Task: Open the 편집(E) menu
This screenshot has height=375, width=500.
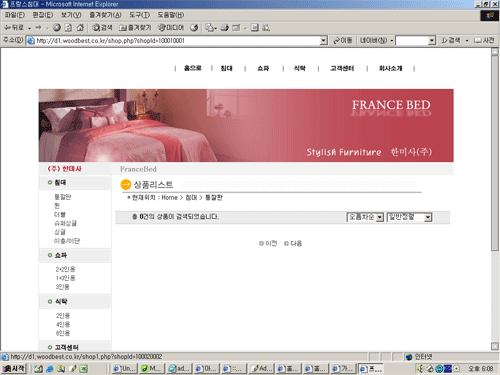Action: coord(43,15)
